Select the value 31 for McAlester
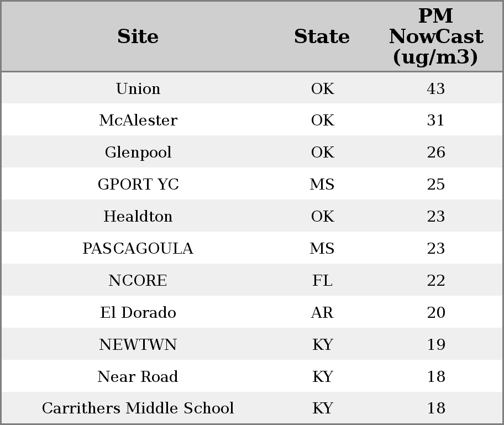 [x=436, y=120]
